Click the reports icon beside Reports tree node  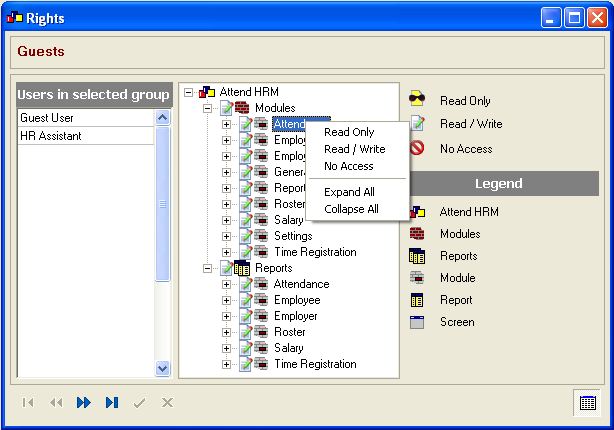pos(242,268)
